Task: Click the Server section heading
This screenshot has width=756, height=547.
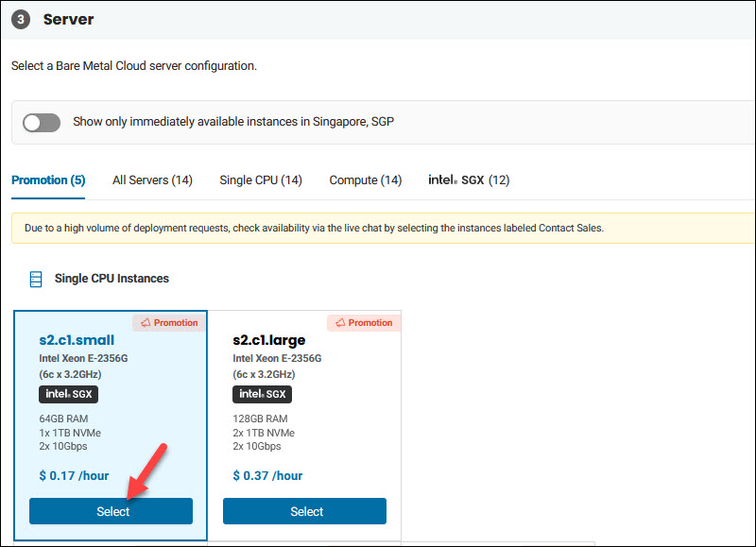Action: coord(68,19)
